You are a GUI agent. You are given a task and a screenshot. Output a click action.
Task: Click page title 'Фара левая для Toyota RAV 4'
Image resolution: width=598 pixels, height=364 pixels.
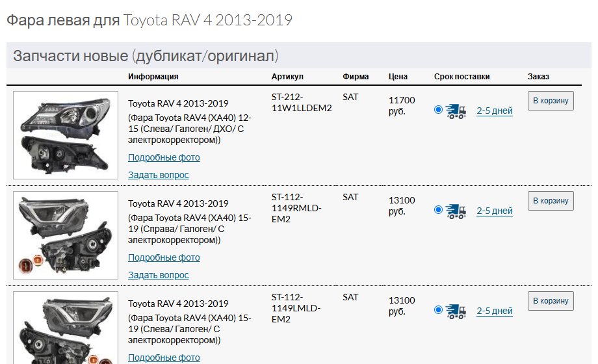click(149, 20)
